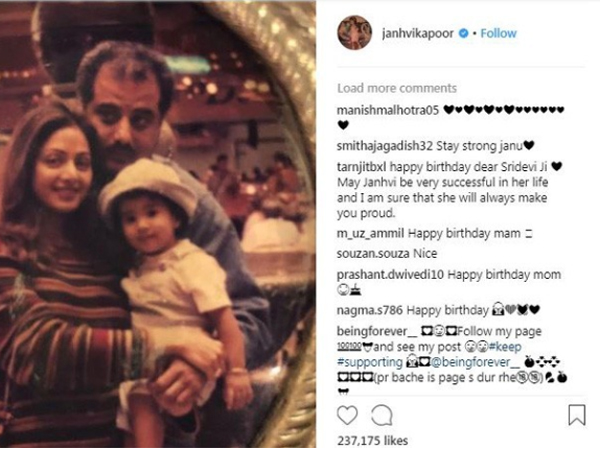
Task: Open the comment bubble icon
Action: pyautogui.click(x=380, y=414)
